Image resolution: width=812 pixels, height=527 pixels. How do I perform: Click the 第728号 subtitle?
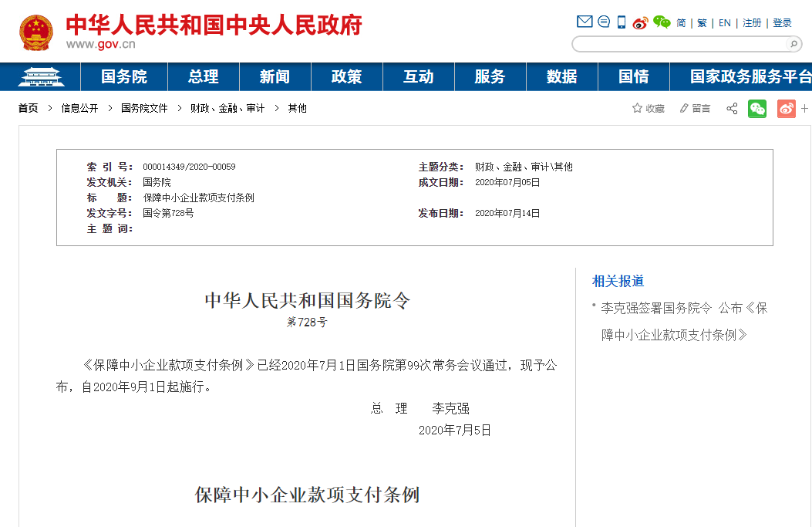[x=307, y=322]
